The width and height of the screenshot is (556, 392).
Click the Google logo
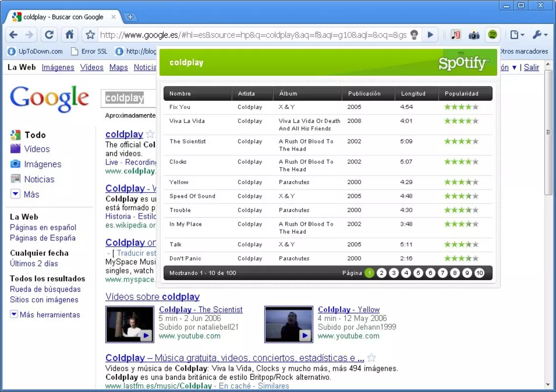[x=49, y=98]
